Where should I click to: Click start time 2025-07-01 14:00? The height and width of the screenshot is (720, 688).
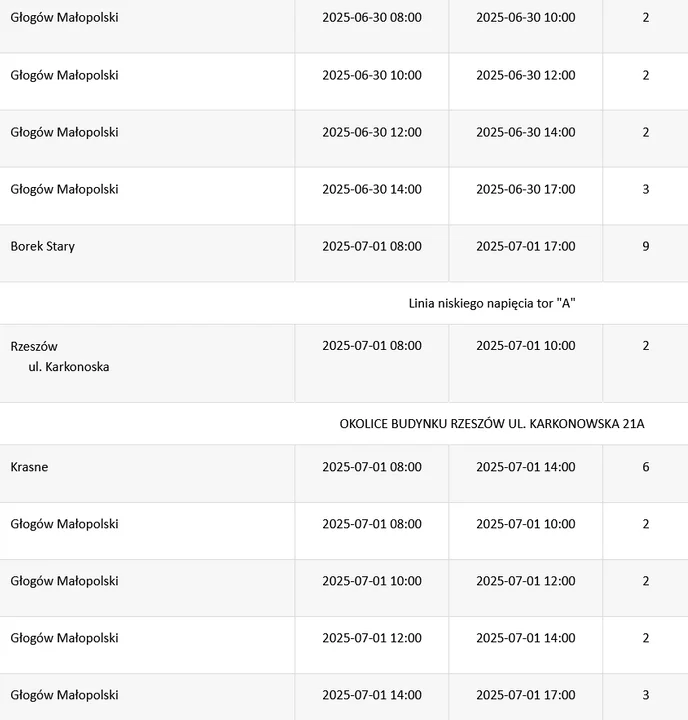(372, 695)
